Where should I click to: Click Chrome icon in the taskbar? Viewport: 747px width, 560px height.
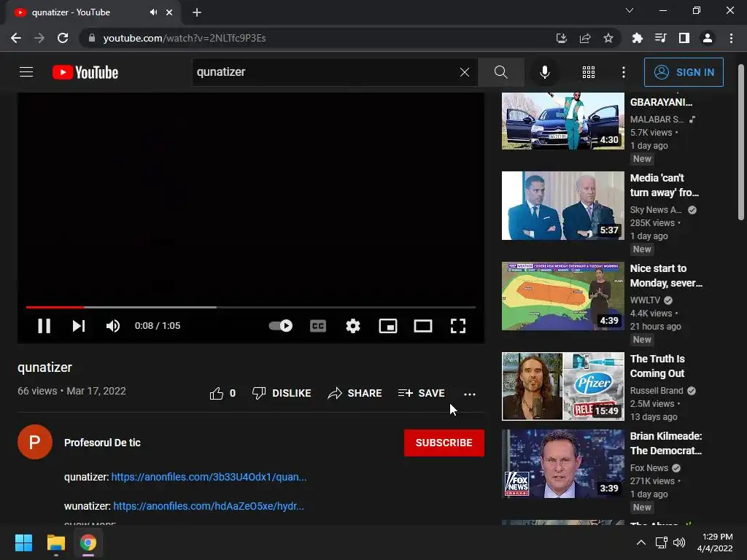click(88, 542)
